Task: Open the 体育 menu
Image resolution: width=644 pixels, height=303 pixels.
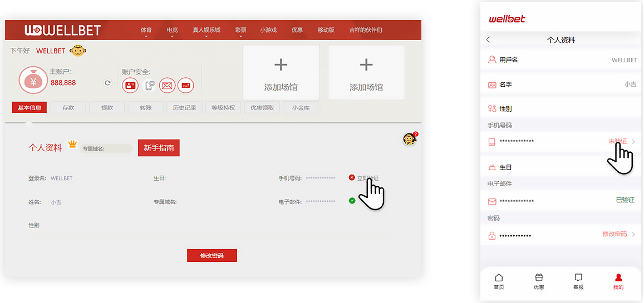Action: coord(146,30)
